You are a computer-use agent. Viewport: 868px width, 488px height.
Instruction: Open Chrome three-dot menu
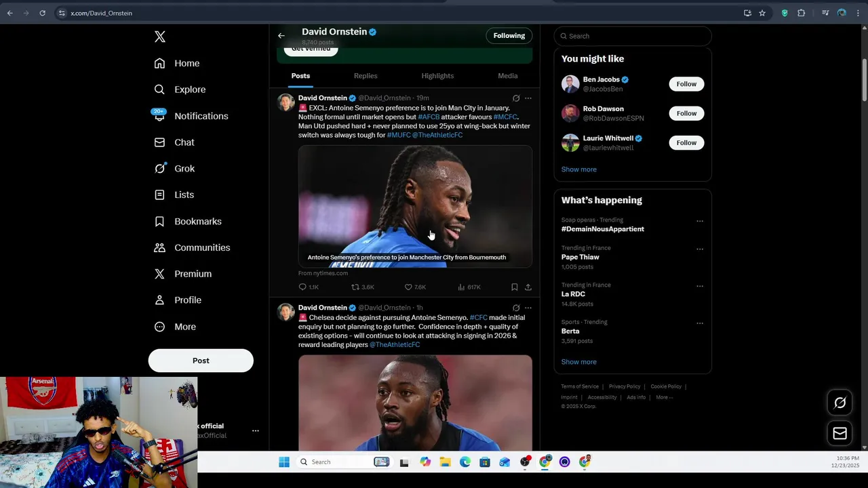click(858, 13)
